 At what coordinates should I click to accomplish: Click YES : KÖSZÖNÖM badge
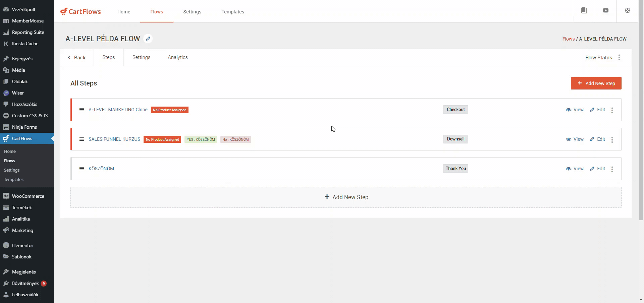tap(201, 139)
